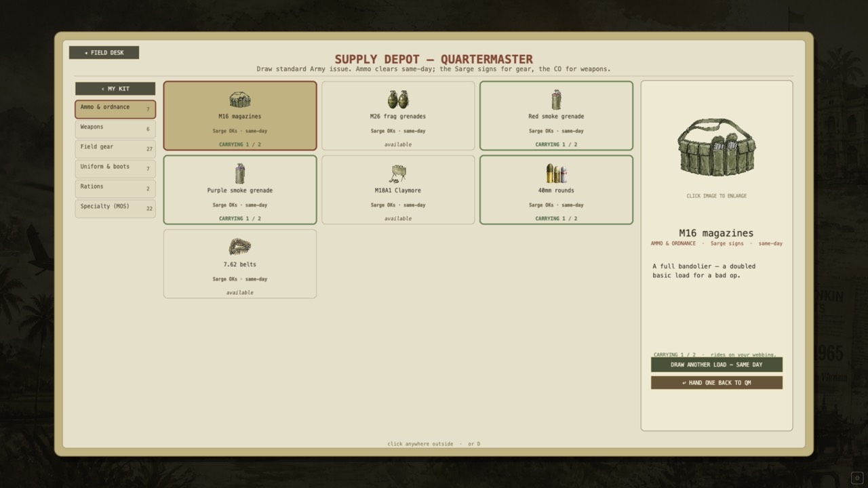Image resolution: width=868 pixels, height=488 pixels.
Task: Click 'available' under 7.62 belts
Action: coord(239,293)
